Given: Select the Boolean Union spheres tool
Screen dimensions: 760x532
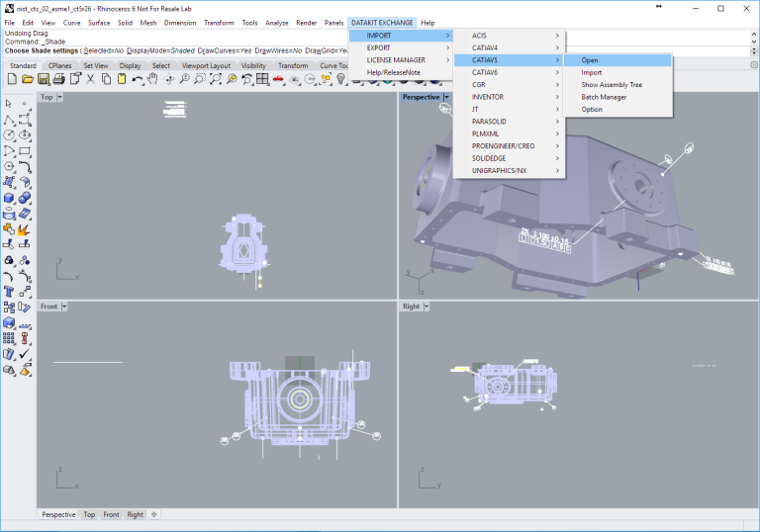Looking at the screenshot, I should coord(25,198).
